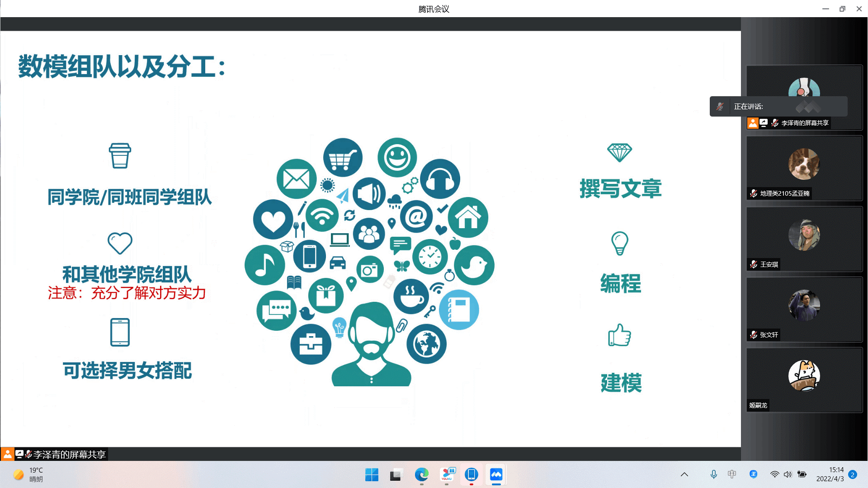Screen dimensions: 868x488
Task: Click the Windows Start button
Action: tap(372, 474)
